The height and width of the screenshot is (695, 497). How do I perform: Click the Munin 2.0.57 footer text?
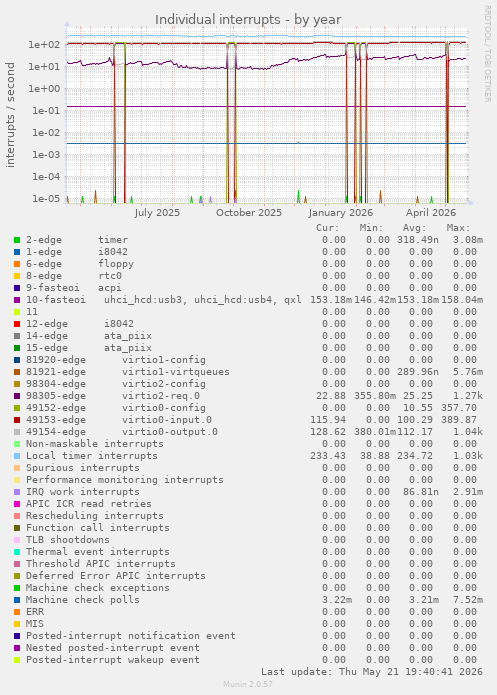[248, 684]
